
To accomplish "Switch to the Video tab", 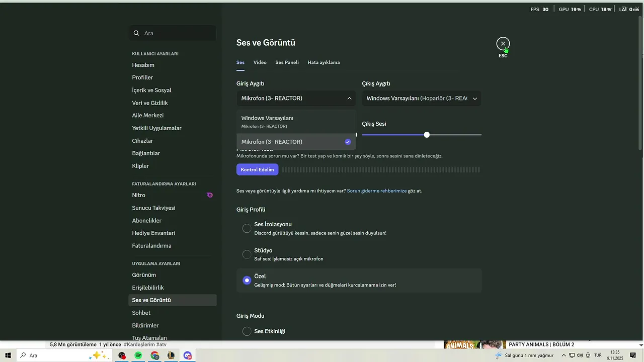I will 260,62.
